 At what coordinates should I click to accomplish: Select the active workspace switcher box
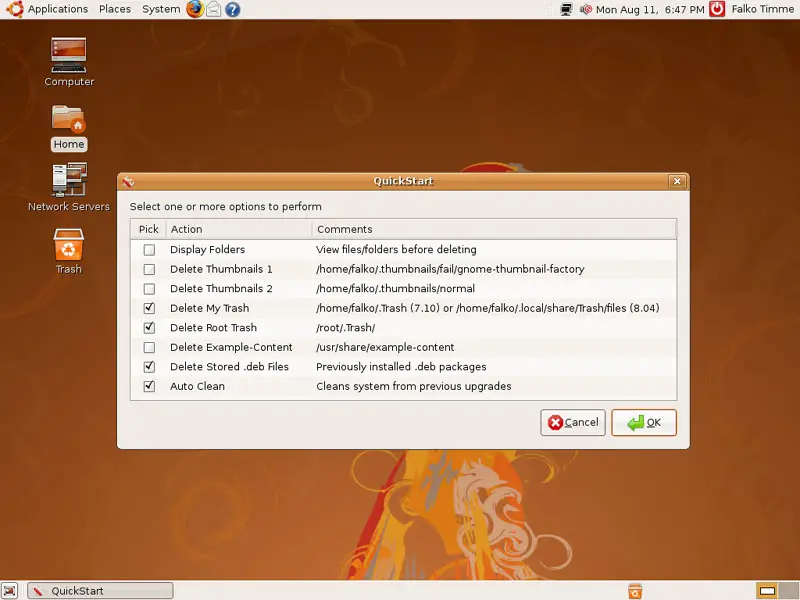[x=767, y=591]
